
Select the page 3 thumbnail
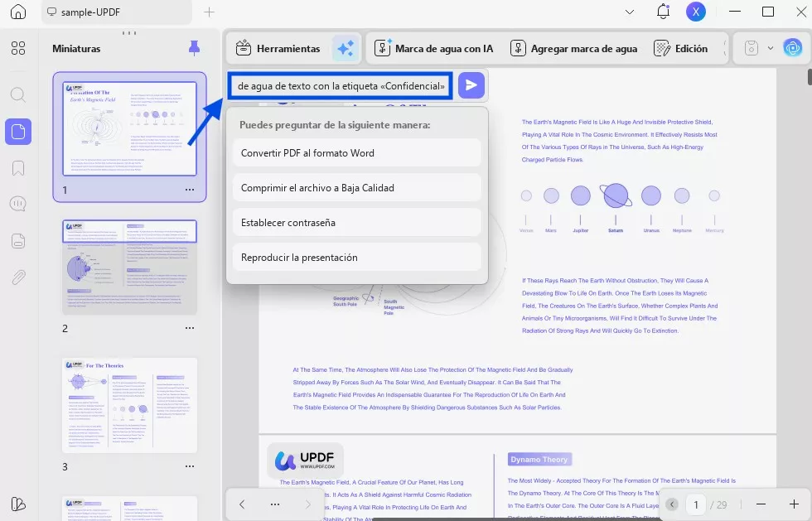pos(129,406)
